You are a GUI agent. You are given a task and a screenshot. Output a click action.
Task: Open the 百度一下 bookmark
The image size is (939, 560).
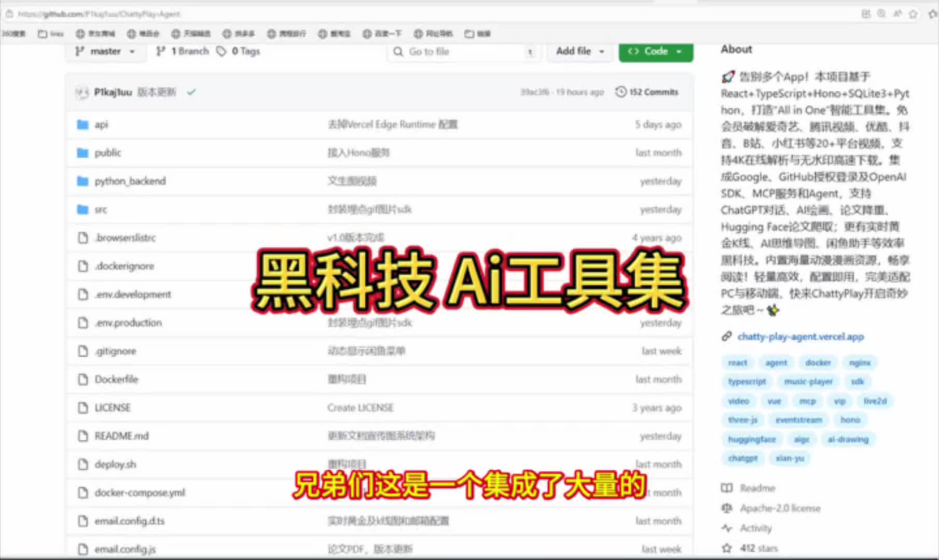click(382, 34)
